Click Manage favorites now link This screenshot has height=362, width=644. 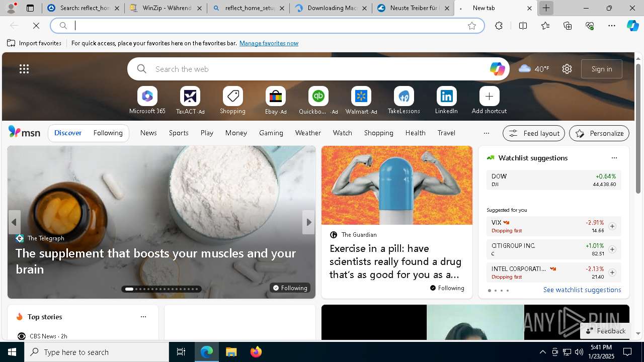[x=269, y=43]
